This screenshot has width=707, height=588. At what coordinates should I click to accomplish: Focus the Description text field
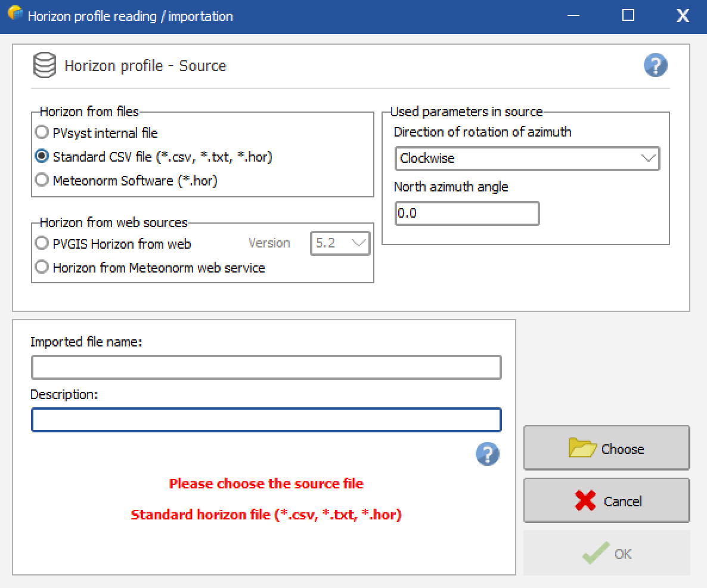coord(266,420)
